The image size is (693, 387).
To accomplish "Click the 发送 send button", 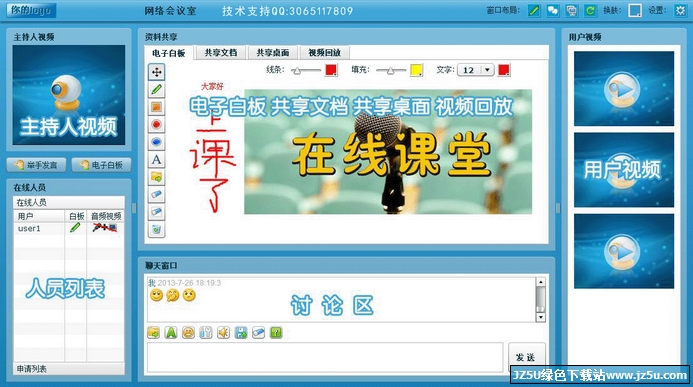I will click(526, 357).
